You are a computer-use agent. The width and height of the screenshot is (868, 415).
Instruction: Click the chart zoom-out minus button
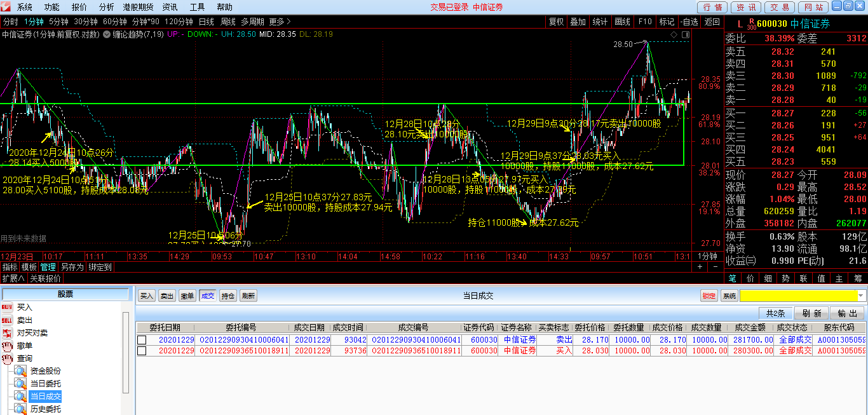click(716, 267)
